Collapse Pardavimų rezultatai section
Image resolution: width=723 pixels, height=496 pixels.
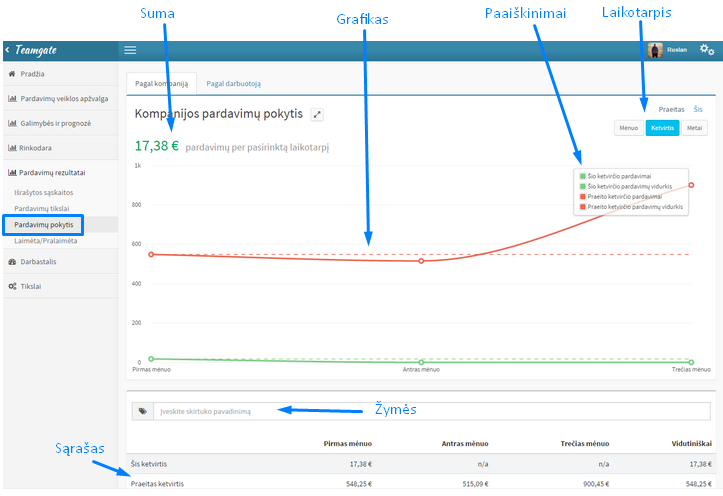pyautogui.click(x=60, y=172)
